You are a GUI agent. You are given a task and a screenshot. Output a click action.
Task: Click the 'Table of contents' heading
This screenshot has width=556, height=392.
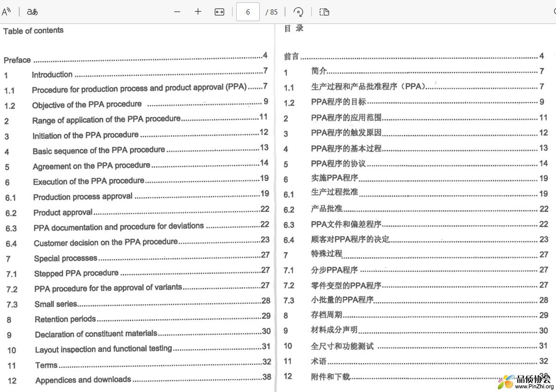(33, 31)
